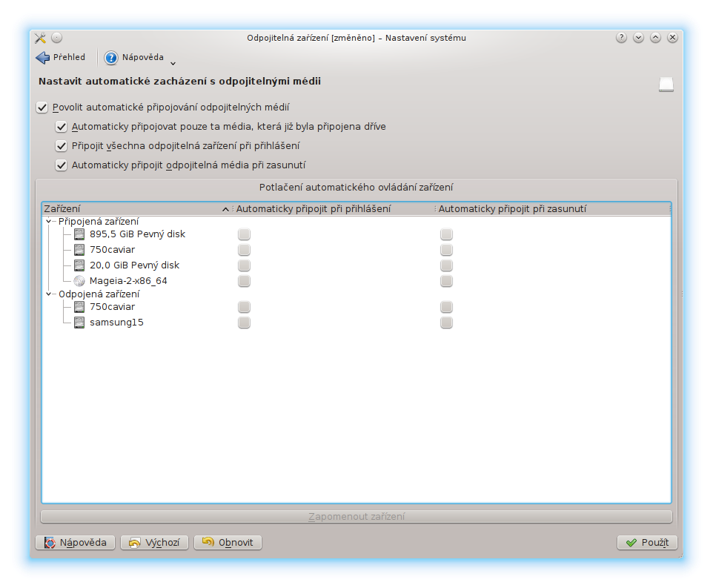The image size is (713, 588).
Task: Collapse the Připojená zařízení tree group
Action: pos(48,222)
